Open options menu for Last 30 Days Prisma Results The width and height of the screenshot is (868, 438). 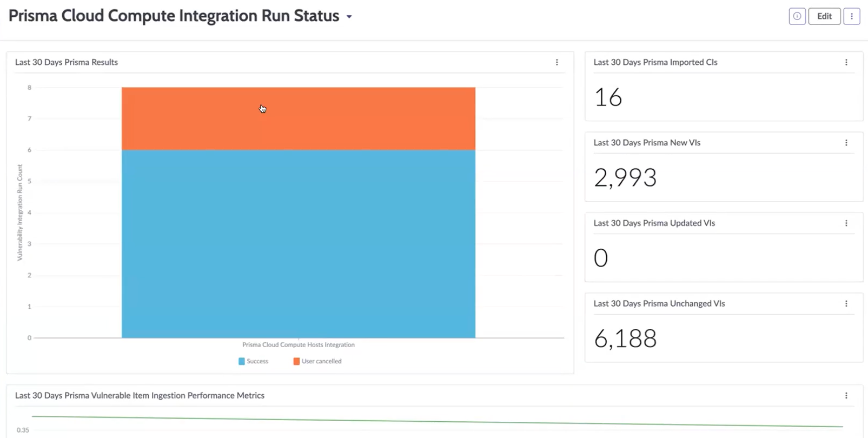(x=557, y=62)
